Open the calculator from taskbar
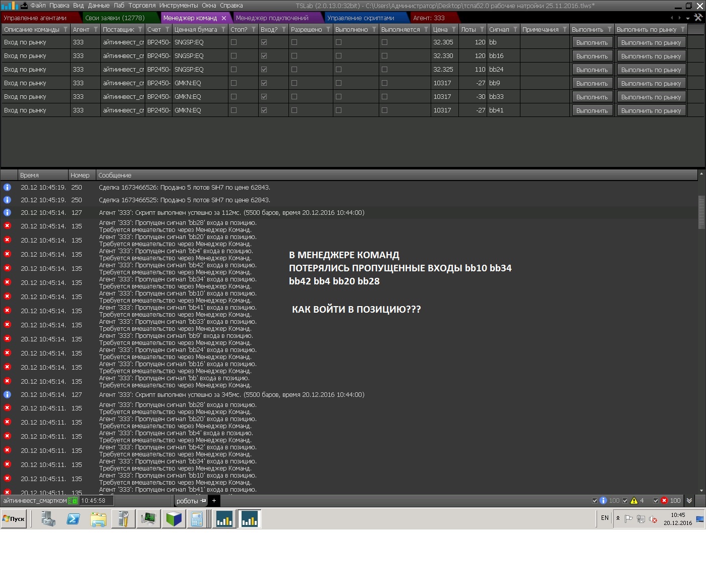706x588 pixels. tap(197, 519)
